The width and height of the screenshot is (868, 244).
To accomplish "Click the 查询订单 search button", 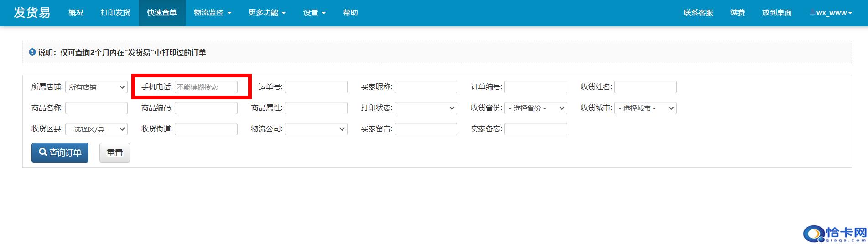I will tap(60, 153).
